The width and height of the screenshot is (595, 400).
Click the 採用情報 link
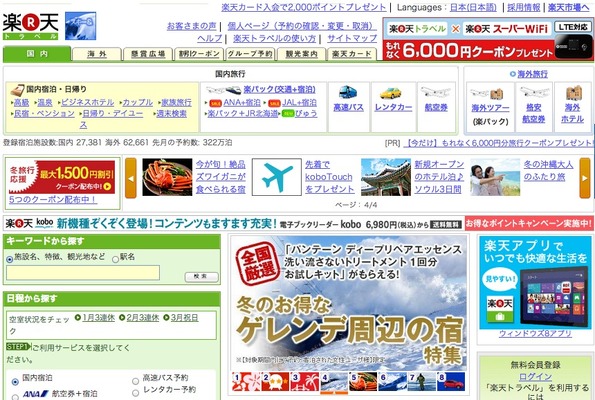coord(524,7)
